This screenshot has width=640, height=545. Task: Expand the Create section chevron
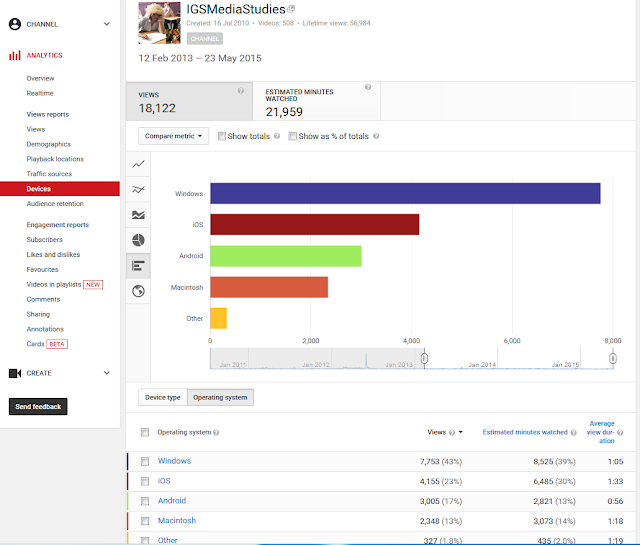click(107, 373)
